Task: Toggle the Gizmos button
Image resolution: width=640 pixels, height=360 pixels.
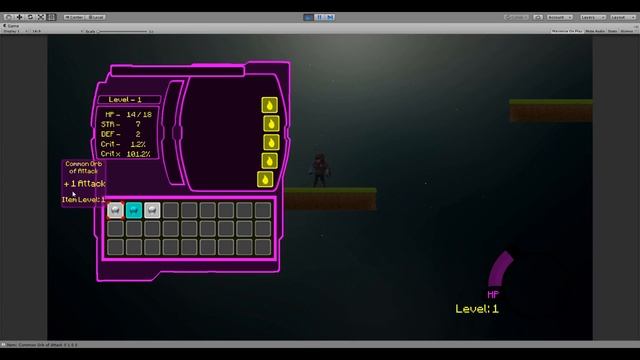Action: coord(627,31)
